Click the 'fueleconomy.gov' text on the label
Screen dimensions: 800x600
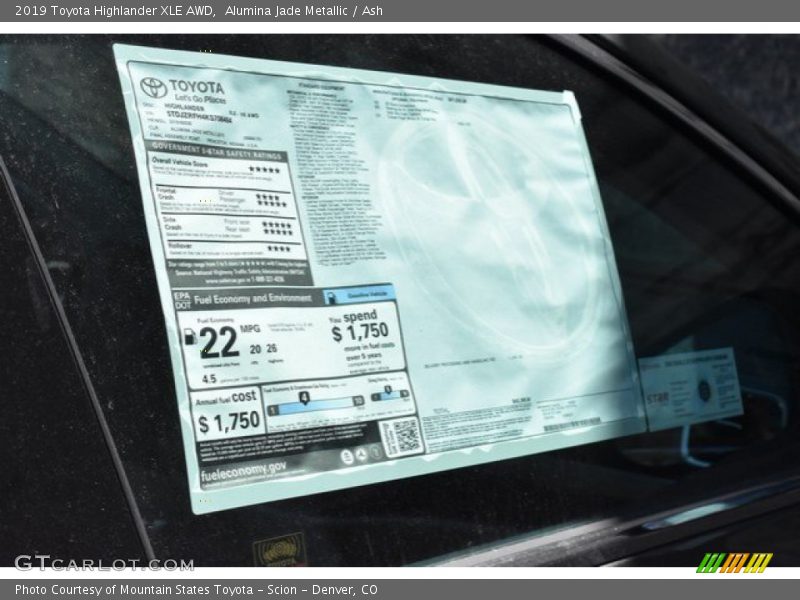click(243, 472)
